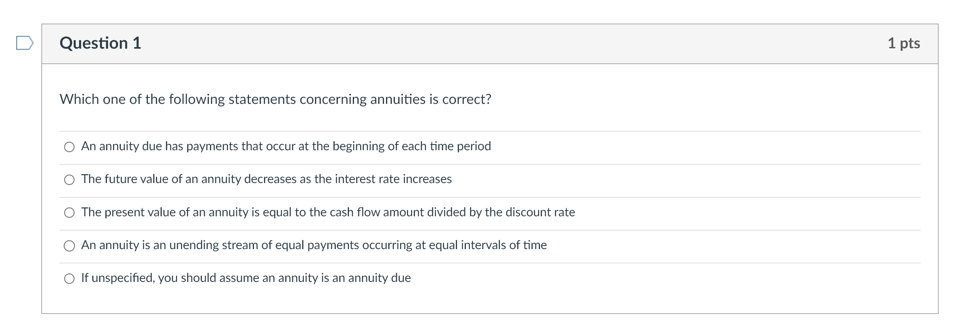Click the first answer option text label
Screen dimensions: 980x336
pyautogui.click(x=286, y=146)
